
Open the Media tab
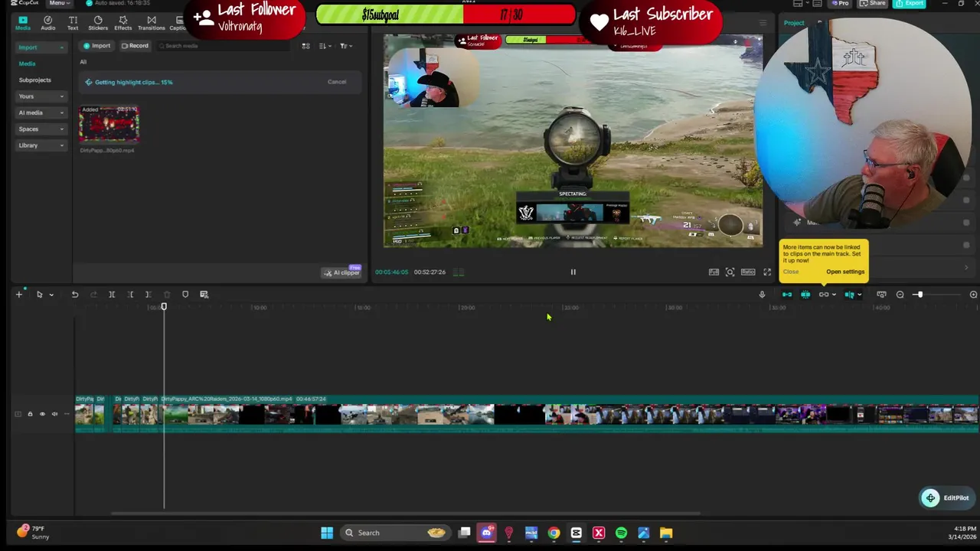pyautogui.click(x=22, y=23)
